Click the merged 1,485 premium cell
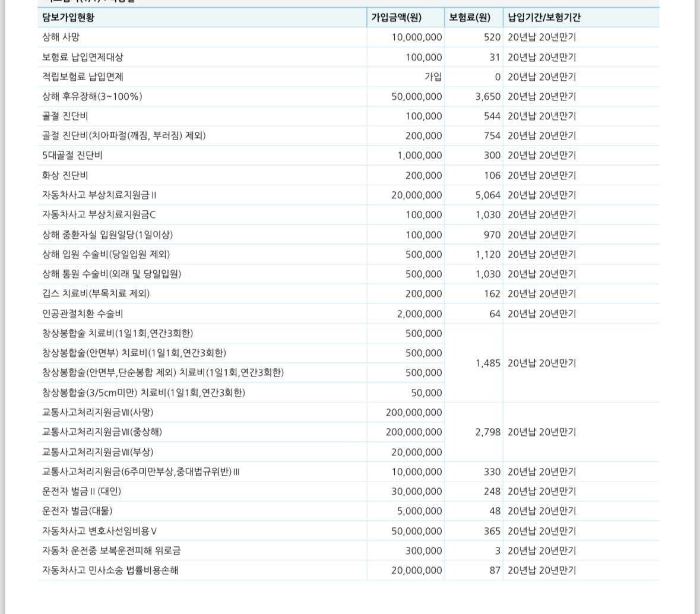This screenshot has width=700, height=614. pyautogui.click(x=487, y=363)
